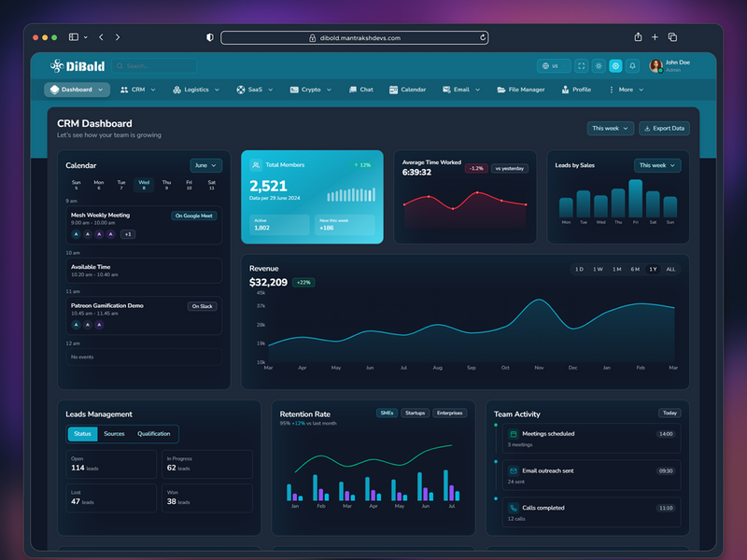747x560 pixels.
Task: Select the 1M revenue range
Action: (x=616, y=270)
